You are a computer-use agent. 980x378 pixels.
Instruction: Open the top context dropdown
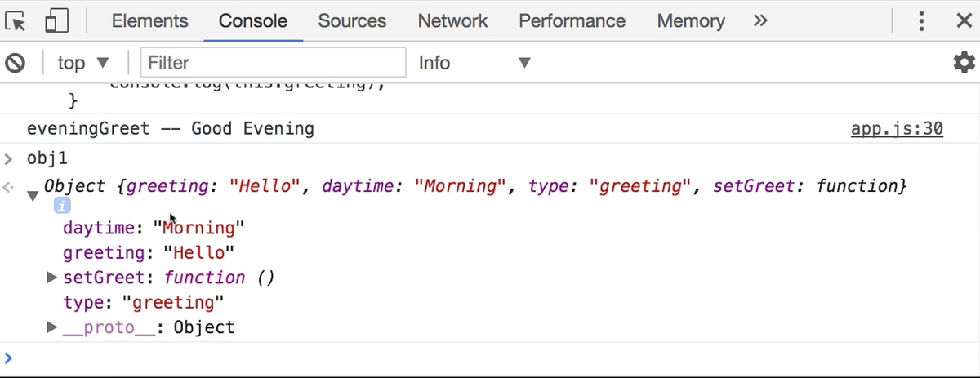click(82, 63)
